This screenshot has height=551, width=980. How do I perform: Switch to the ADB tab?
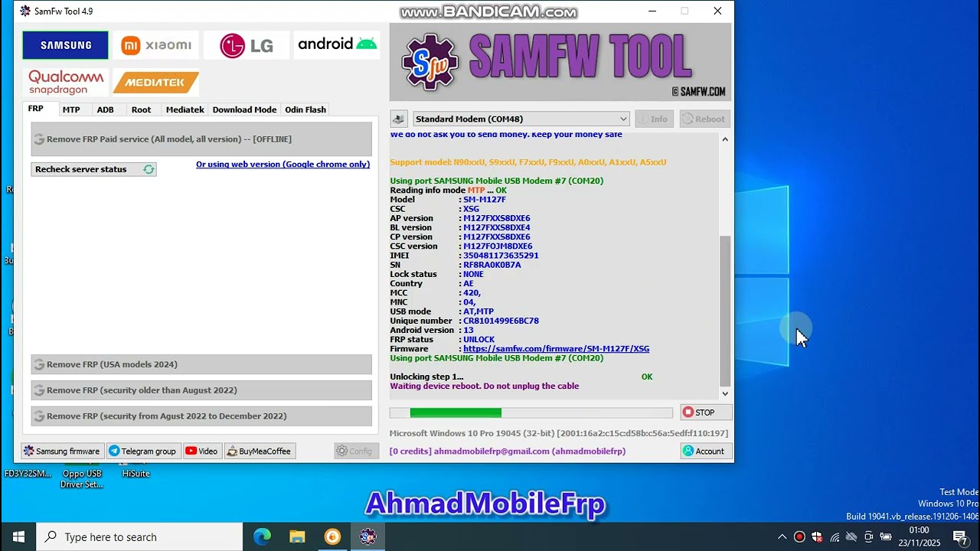point(105,109)
